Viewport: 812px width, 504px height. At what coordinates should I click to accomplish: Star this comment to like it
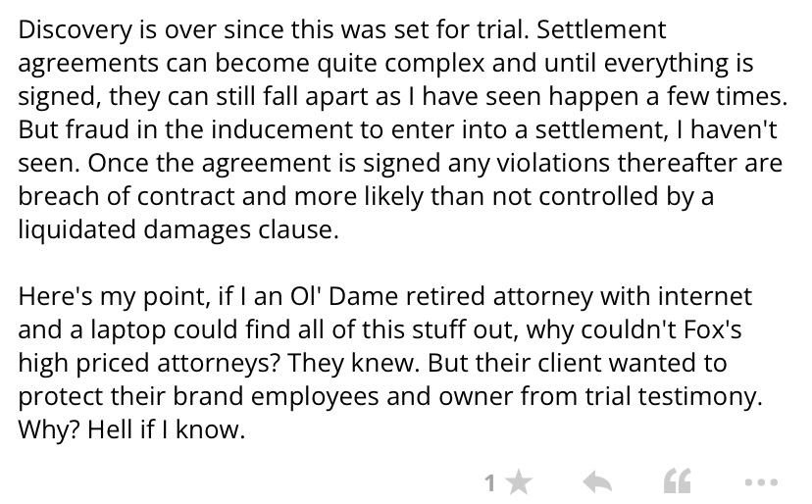click(x=520, y=481)
